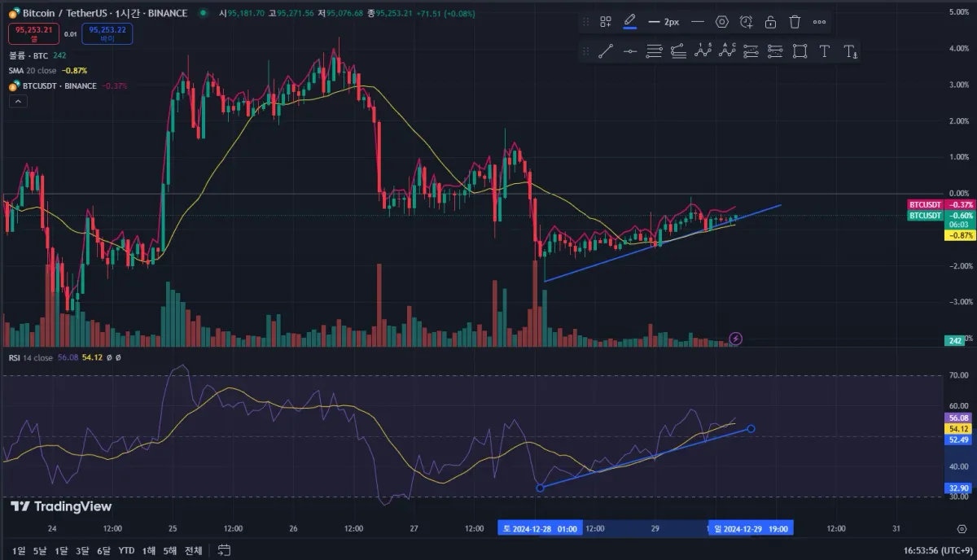The image size is (977, 560).
Task: Select the RSI trendline start anchor point
Action: (541, 488)
